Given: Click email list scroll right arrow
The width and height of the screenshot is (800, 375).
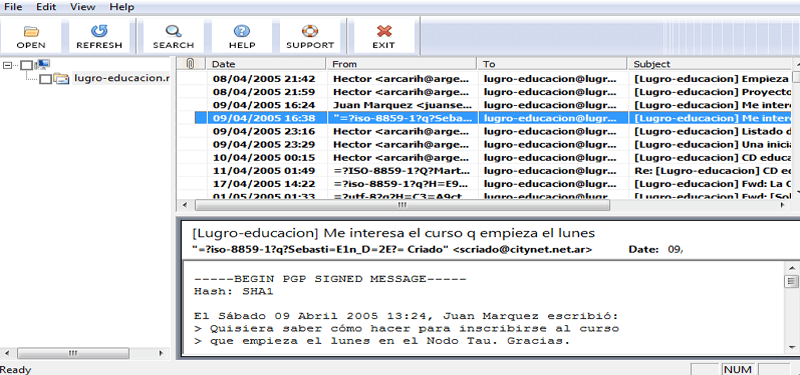Looking at the screenshot, I should pyautogui.click(x=782, y=205).
